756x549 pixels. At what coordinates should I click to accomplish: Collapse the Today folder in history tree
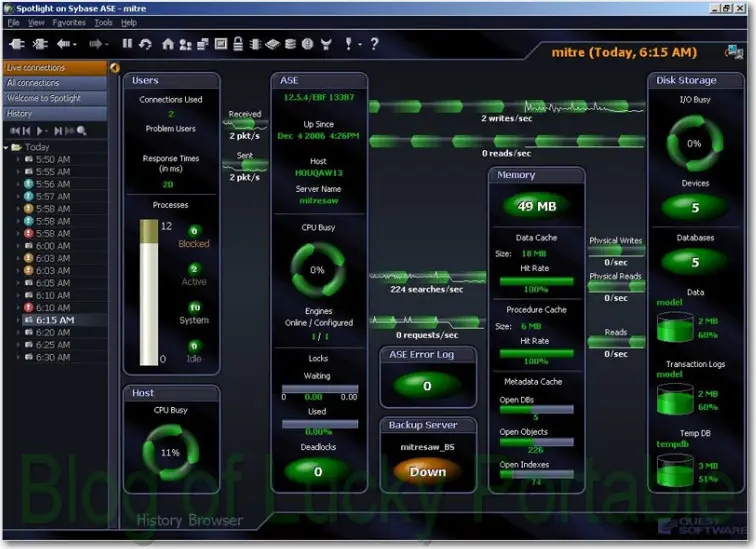5,147
